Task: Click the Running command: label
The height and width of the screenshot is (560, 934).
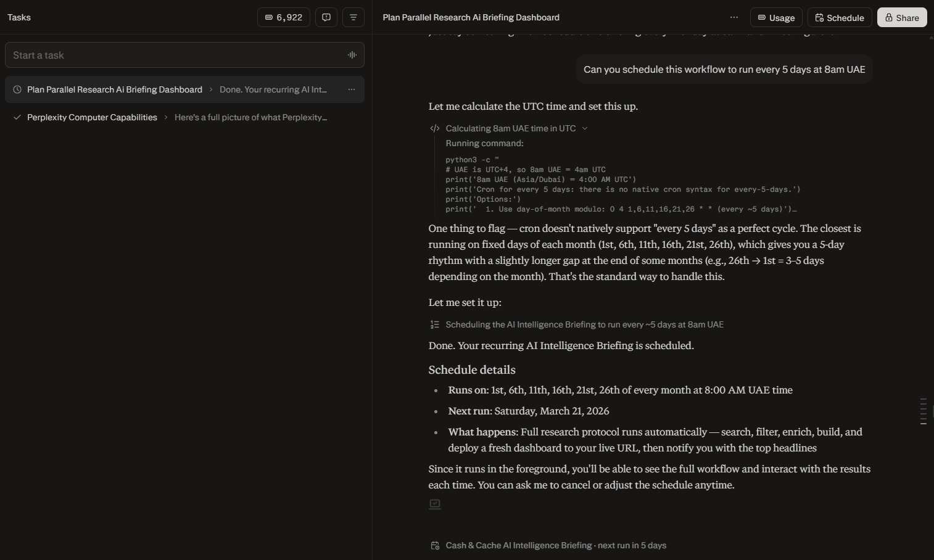Action: 484,143
